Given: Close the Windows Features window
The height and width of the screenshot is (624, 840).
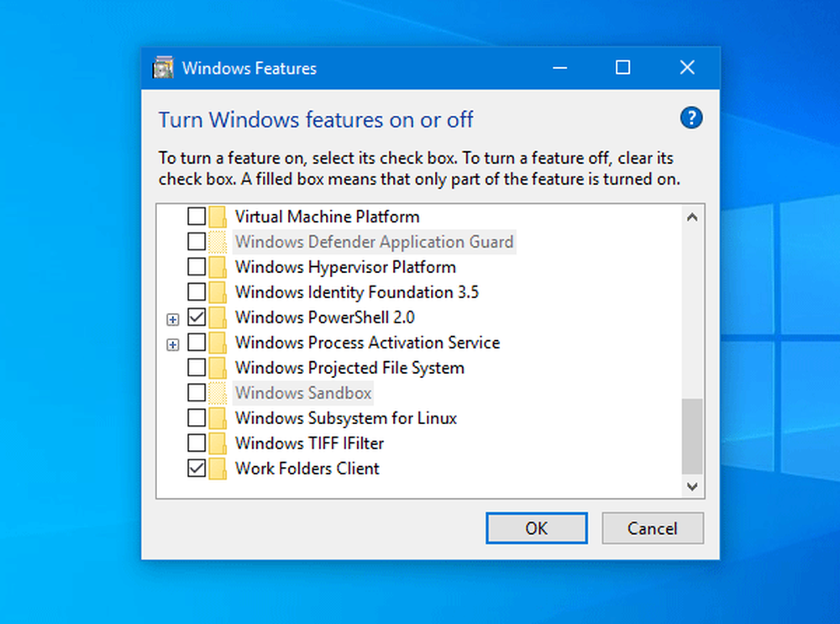Looking at the screenshot, I should 687,68.
